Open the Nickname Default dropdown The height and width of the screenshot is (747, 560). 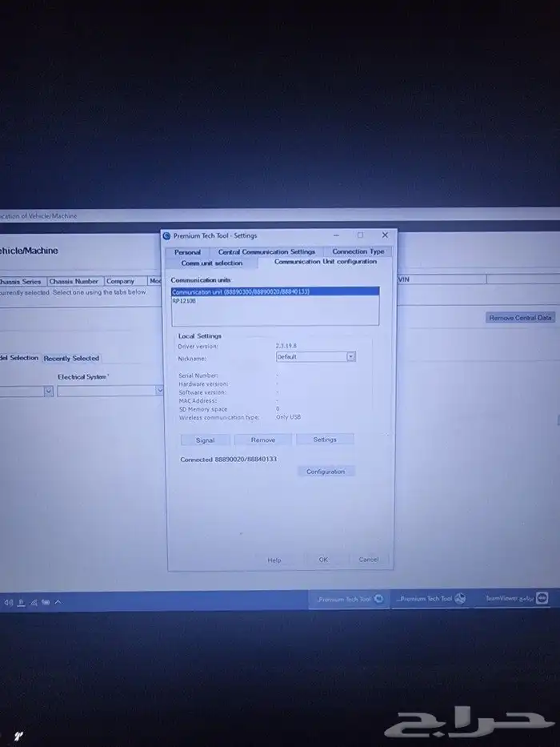coord(316,356)
